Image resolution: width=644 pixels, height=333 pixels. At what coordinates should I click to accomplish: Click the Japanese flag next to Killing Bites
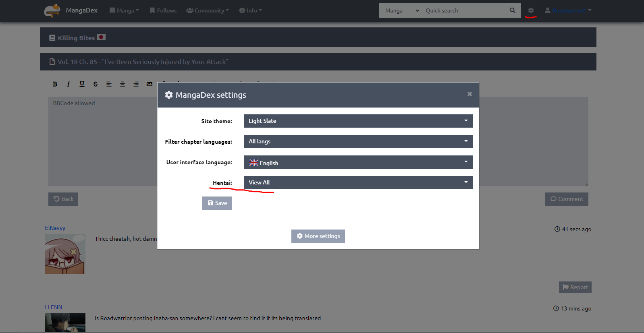tap(101, 37)
